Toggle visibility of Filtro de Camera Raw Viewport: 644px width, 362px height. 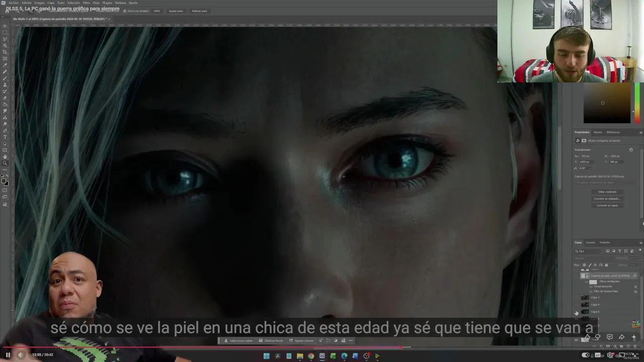(591, 292)
